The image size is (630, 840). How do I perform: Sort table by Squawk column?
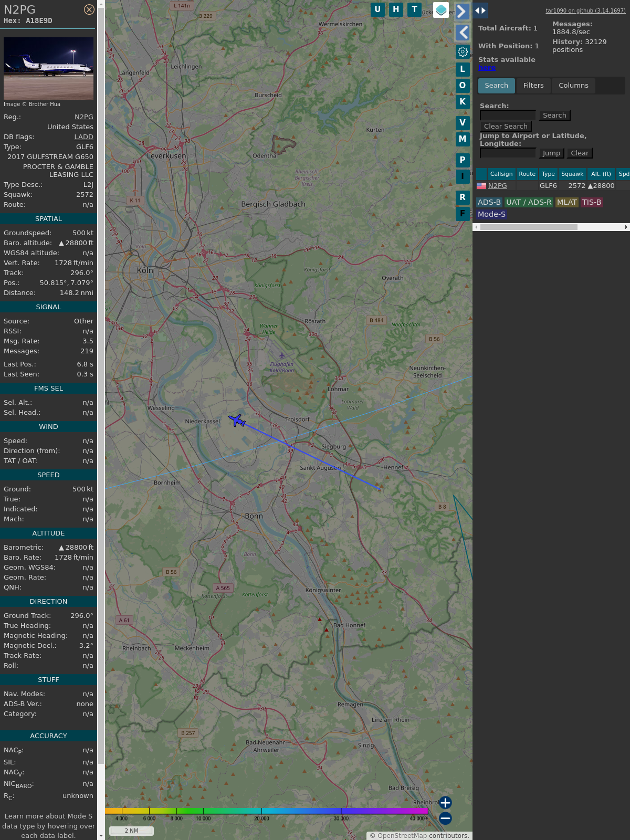(x=572, y=174)
